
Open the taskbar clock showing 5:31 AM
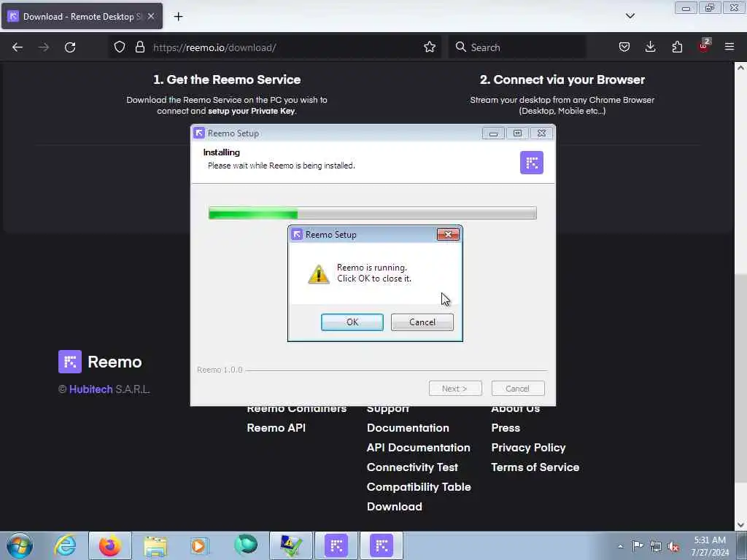pos(710,546)
